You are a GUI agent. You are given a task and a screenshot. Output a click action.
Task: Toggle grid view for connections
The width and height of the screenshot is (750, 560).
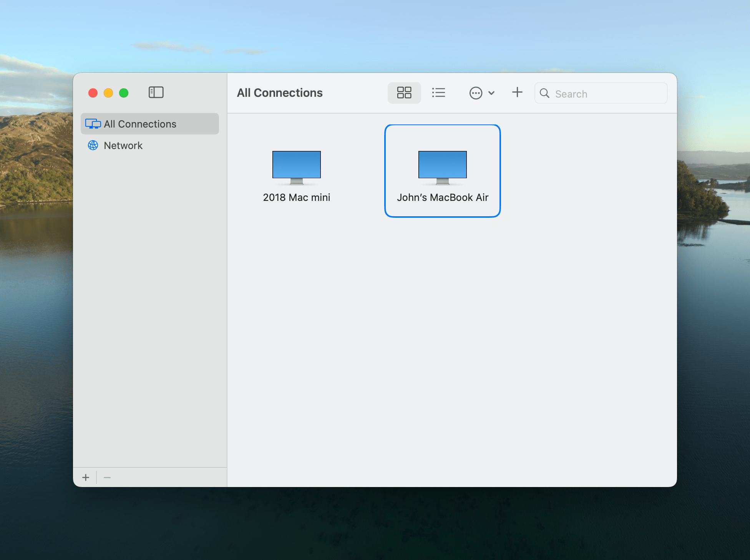pos(404,93)
